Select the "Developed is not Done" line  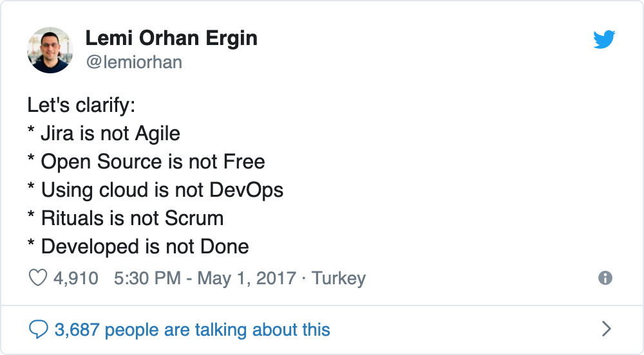coord(145,246)
